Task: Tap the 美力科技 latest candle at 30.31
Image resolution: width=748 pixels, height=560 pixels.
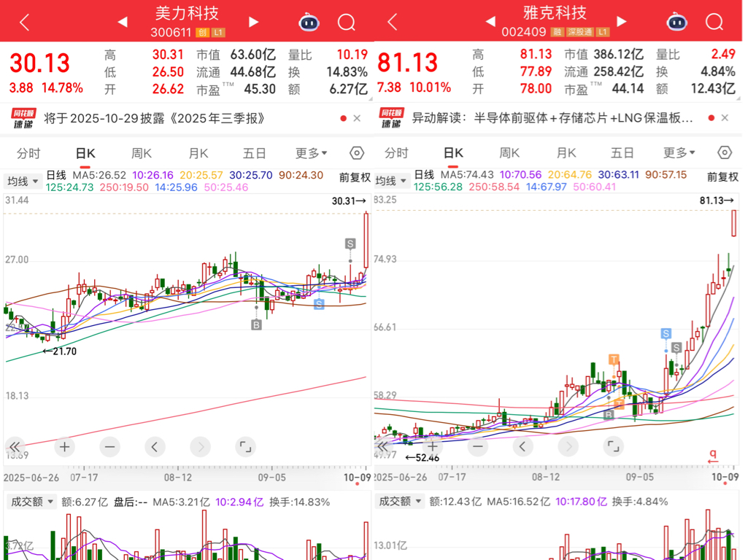Action: click(x=366, y=240)
